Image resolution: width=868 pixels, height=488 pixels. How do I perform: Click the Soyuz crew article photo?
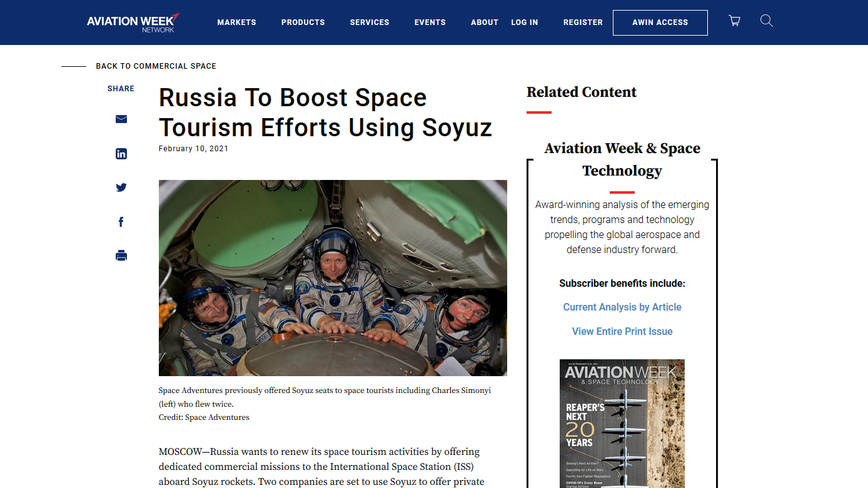pos(333,278)
